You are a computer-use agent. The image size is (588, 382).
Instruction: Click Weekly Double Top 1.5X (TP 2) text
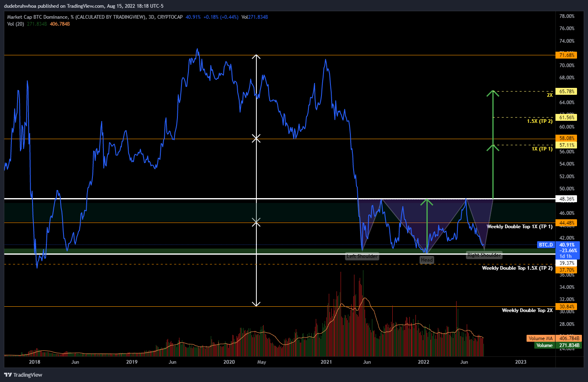pyautogui.click(x=517, y=268)
